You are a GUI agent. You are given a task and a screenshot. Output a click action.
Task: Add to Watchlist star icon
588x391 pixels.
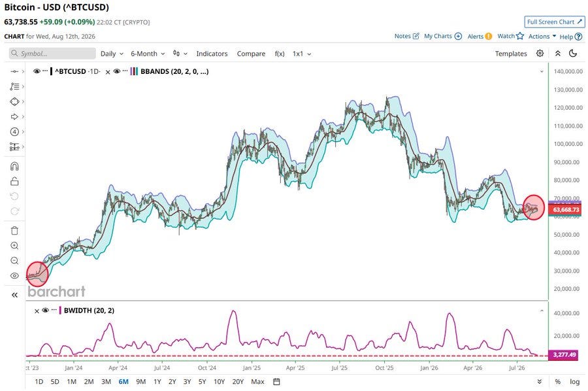pyautogui.click(x=520, y=36)
